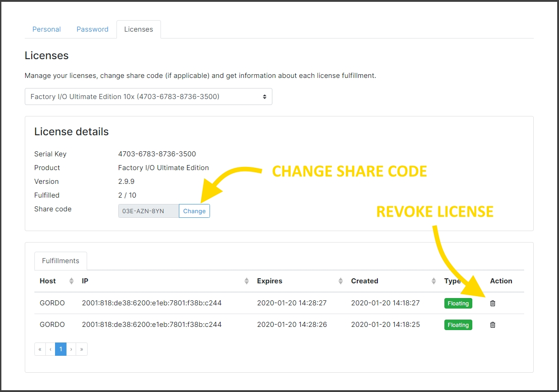
Task: Click Floating badge expiring at 14:28:26
Action: click(x=458, y=325)
